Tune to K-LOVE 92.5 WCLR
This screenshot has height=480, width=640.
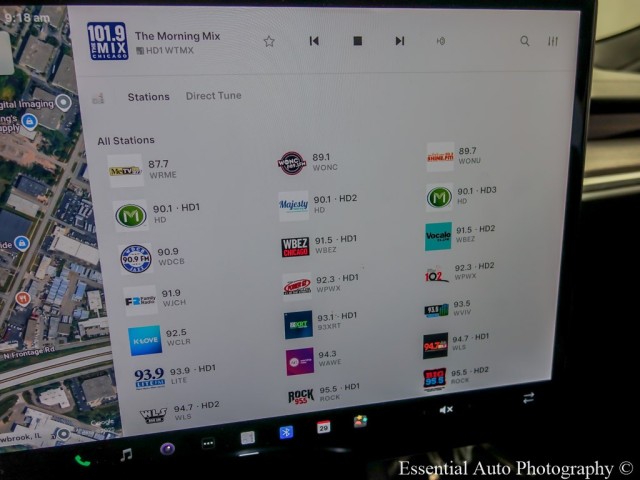coord(158,339)
